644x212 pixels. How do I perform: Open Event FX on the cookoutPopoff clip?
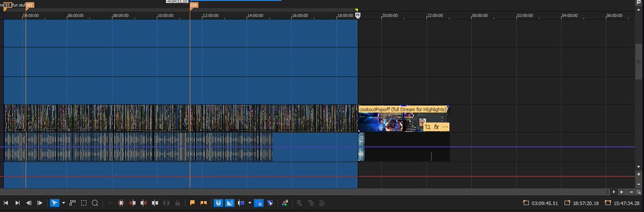click(x=436, y=127)
